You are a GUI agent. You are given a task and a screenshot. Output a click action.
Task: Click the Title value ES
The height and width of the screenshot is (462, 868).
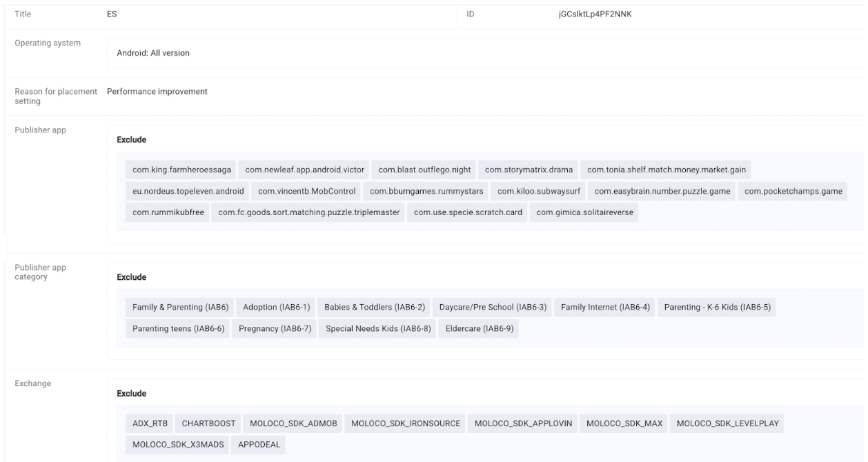[112, 14]
